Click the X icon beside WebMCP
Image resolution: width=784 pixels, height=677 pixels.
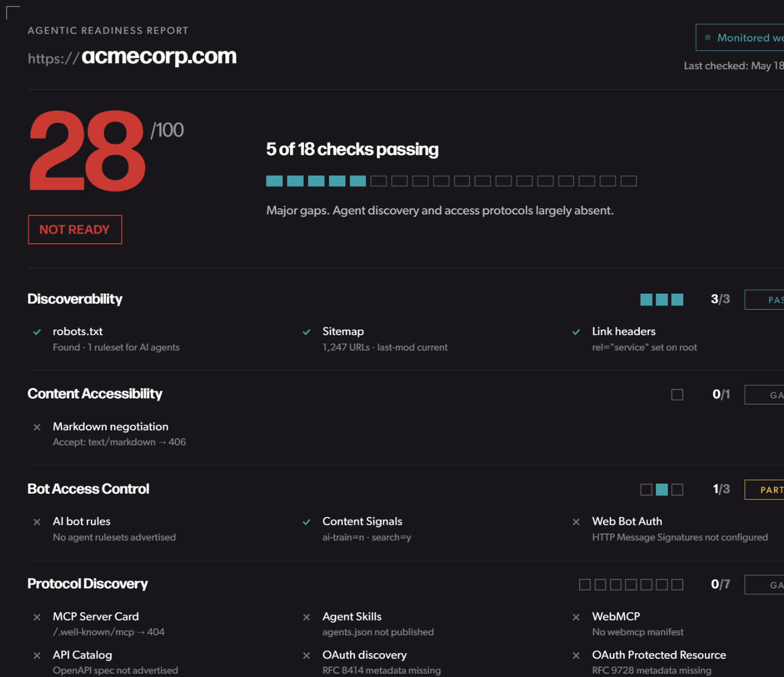(x=576, y=617)
